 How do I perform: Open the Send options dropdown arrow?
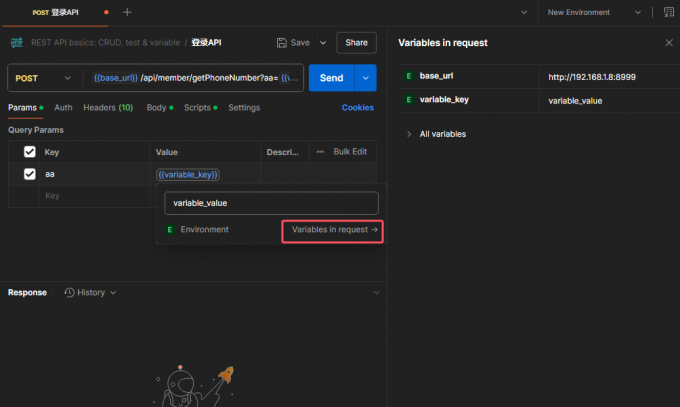[366, 78]
